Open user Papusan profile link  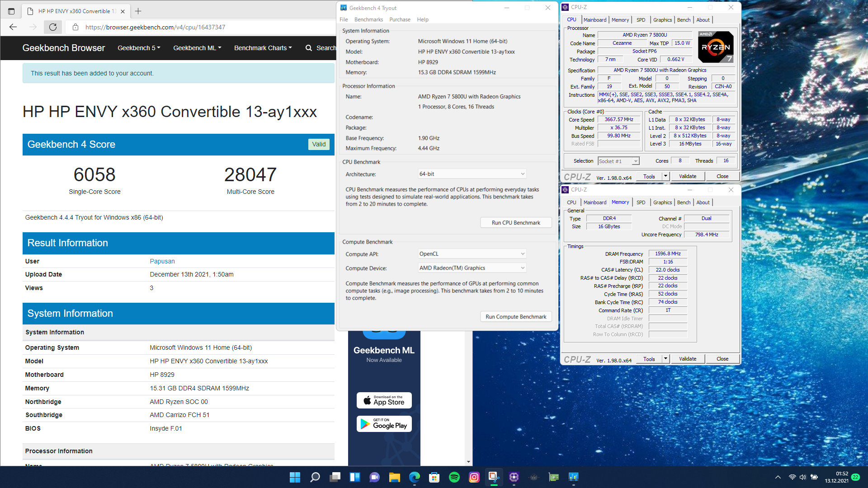point(162,261)
